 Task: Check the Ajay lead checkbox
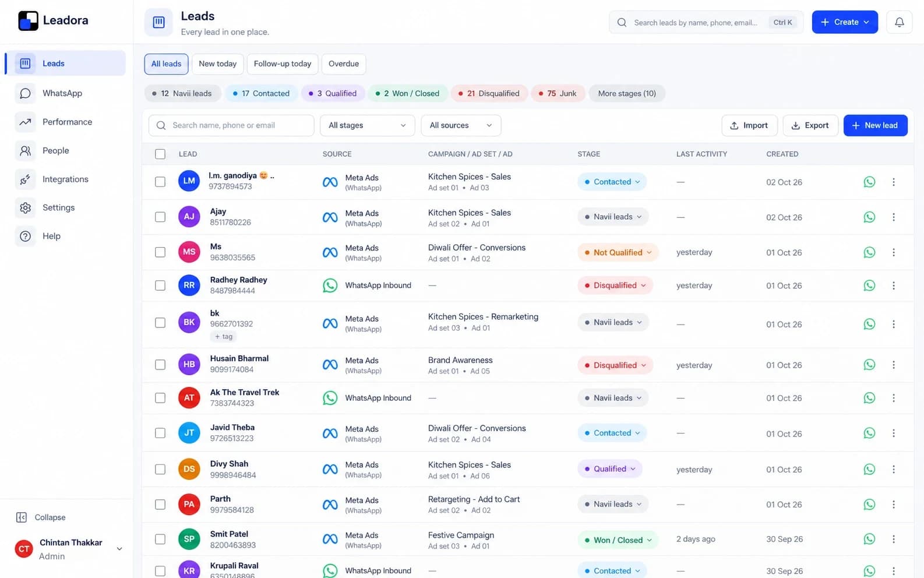[x=160, y=217]
